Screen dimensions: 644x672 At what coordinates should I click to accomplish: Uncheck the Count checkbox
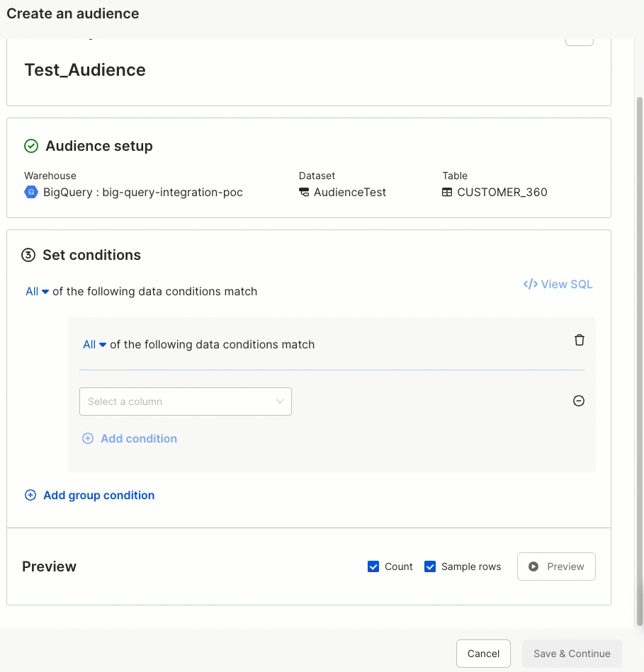(x=373, y=566)
